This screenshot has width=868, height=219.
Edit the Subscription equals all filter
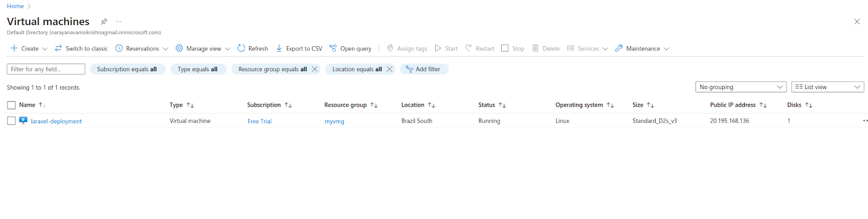[x=127, y=69]
